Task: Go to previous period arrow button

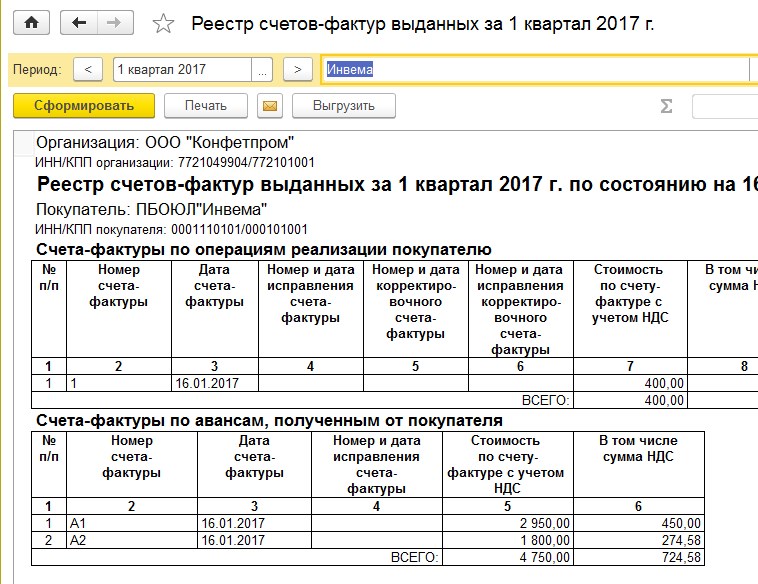Action: (x=88, y=70)
